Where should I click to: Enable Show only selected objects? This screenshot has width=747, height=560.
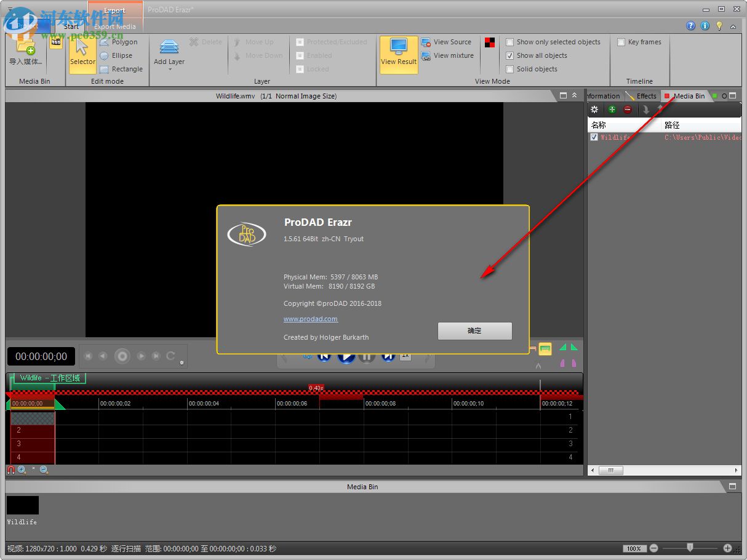(509, 42)
